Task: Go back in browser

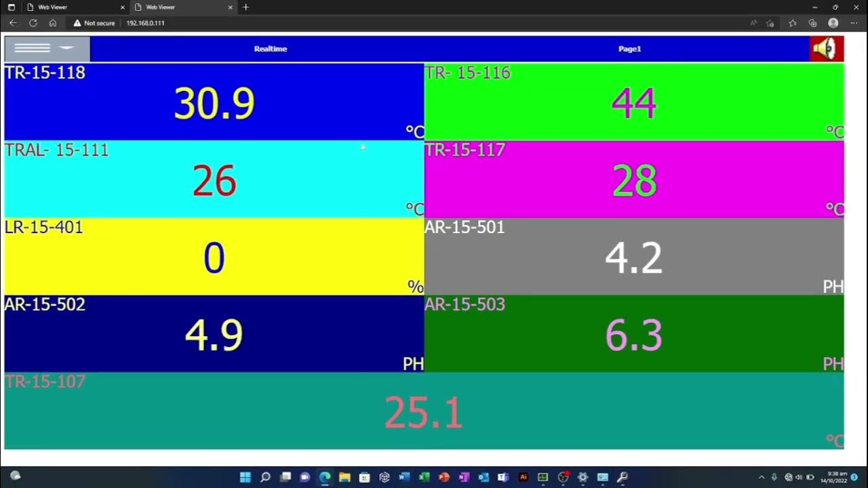Action: (x=13, y=22)
